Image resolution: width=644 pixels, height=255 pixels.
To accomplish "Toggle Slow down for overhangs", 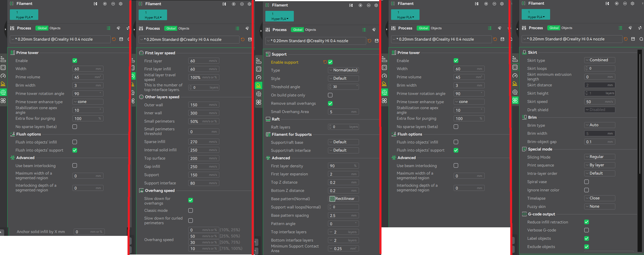I will coord(191,200).
